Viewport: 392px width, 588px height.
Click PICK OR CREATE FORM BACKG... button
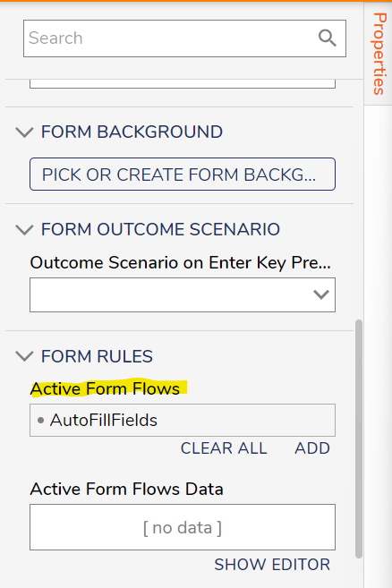click(x=183, y=175)
